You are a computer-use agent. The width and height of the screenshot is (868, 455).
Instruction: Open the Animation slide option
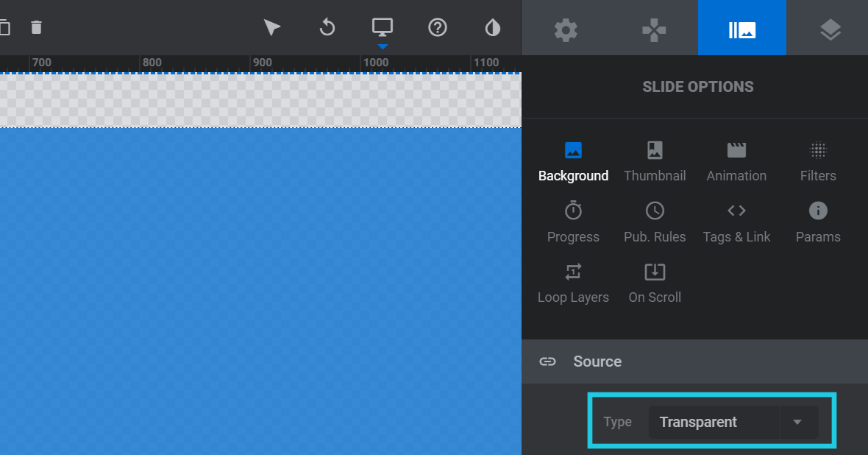[x=736, y=162]
